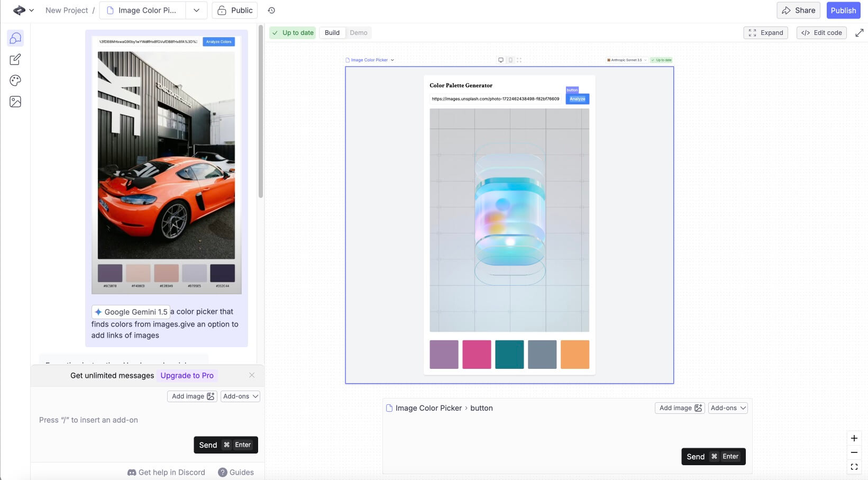Open the chat panel icon in sidebar
The width and height of the screenshot is (868, 480).
(15, 38)
